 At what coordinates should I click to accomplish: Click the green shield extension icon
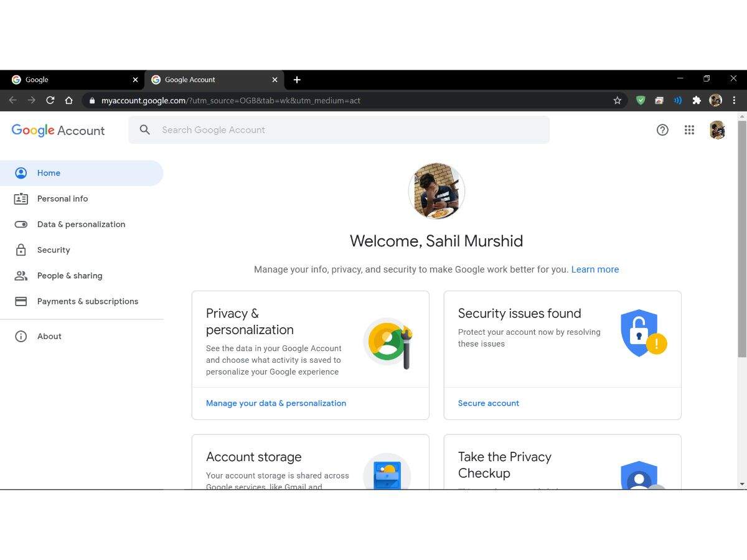pos(641,100)
